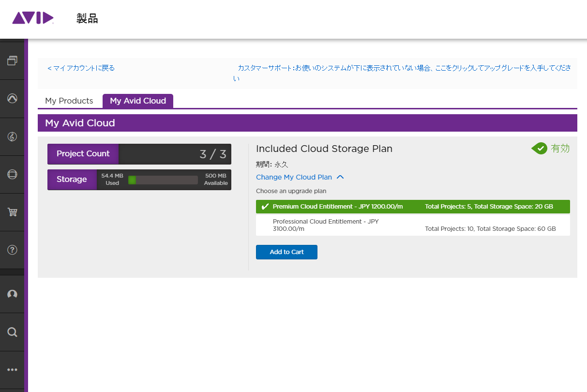Click the 54.4 MB Used value
Image resolution: width=587 pixels, height=392 pixels.
click(x=112, y=180)
